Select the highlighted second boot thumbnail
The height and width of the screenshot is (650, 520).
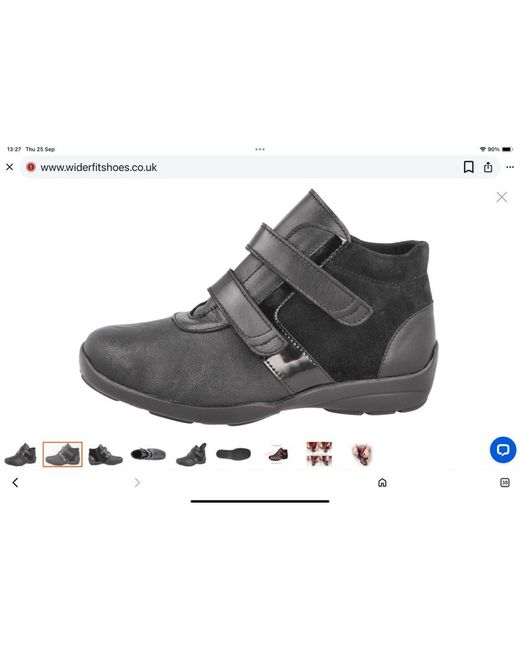pyautogui.click(x=63, y=454)
